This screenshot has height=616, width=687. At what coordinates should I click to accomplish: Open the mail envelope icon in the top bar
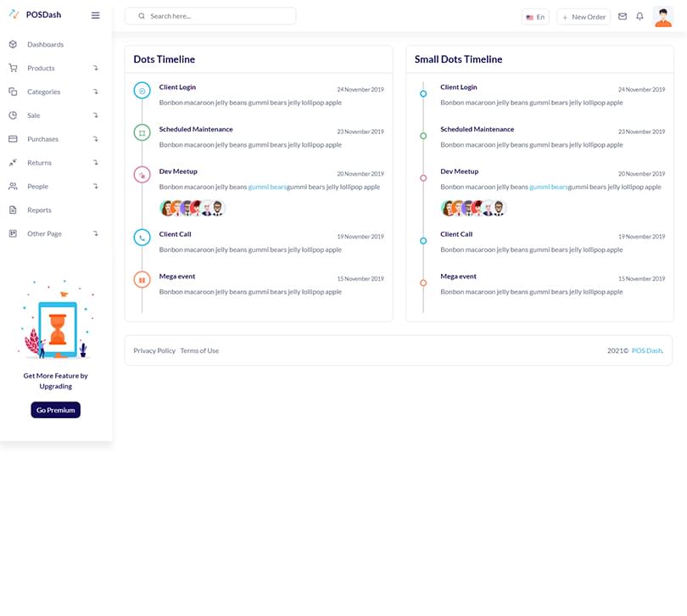tap(623, 16)
